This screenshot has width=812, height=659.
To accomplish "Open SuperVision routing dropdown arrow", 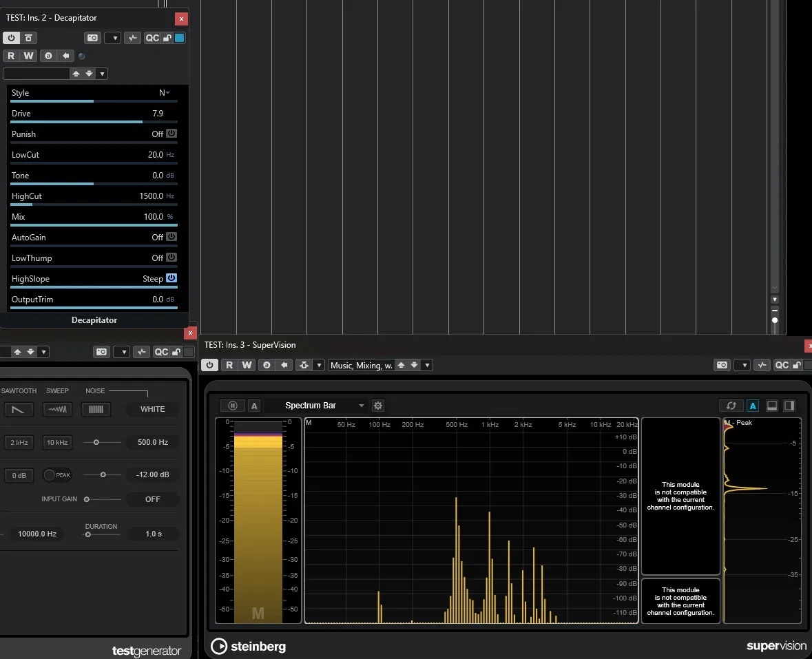I will click(x=319, y=365).
